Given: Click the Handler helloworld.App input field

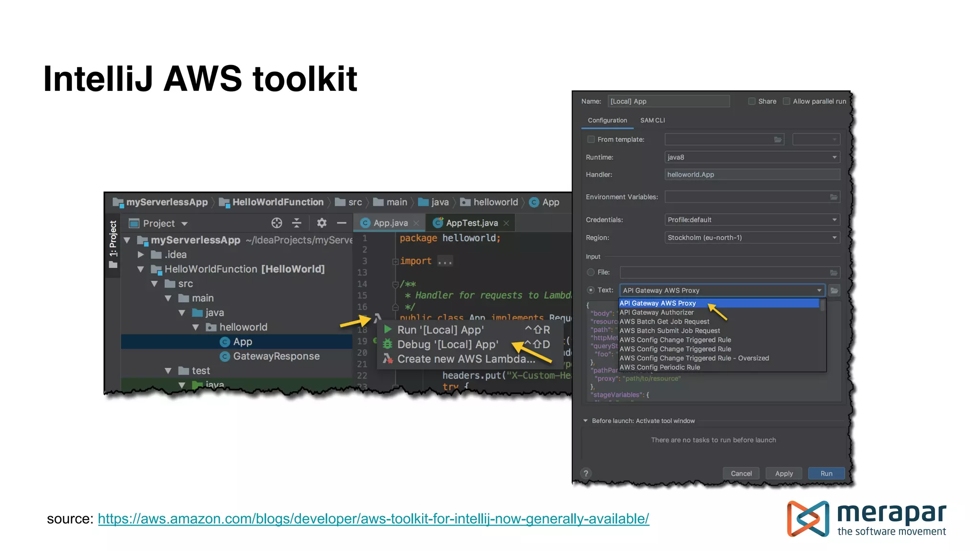Looking at the screenshot, I should tap(751, 175).
